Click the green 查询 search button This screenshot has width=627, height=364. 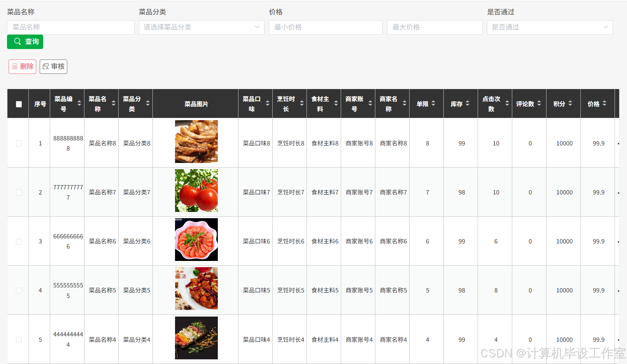pyautogui.click(x=25, y=42)
